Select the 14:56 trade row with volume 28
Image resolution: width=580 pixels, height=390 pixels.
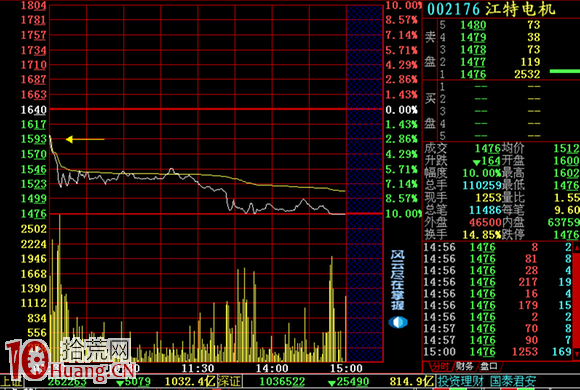pyautogui.click(x=498, y=270)
